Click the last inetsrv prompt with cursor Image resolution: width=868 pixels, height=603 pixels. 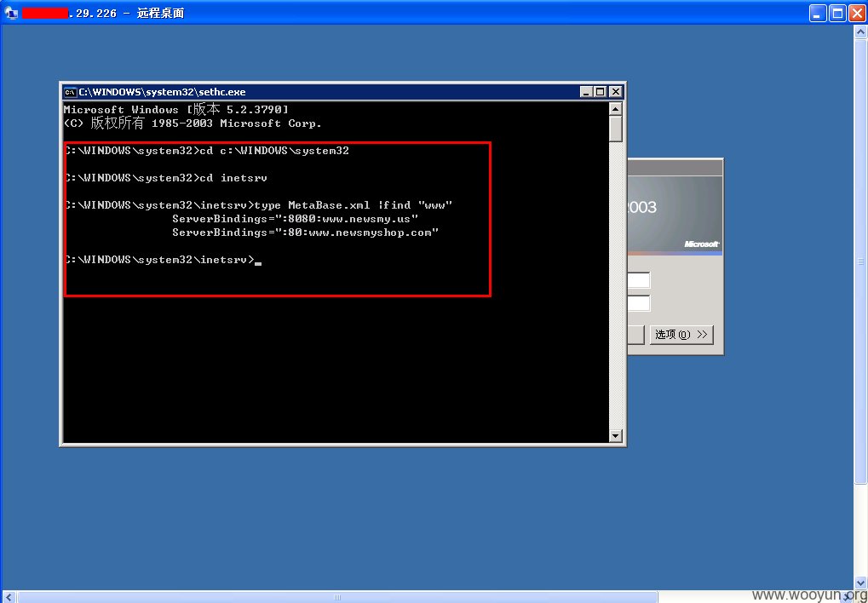[x=163, y=260]
